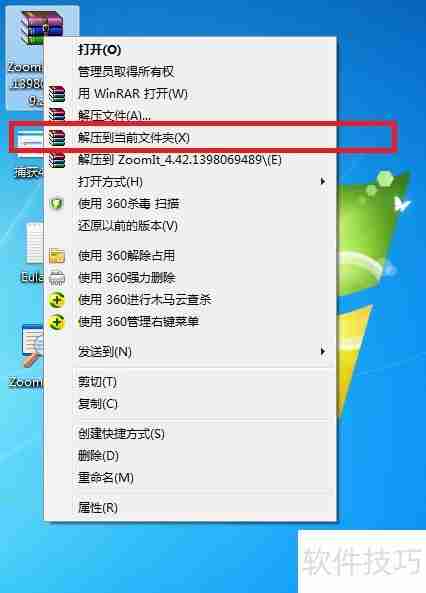Select the Eula text file desktop icon

tap(34, 243)
